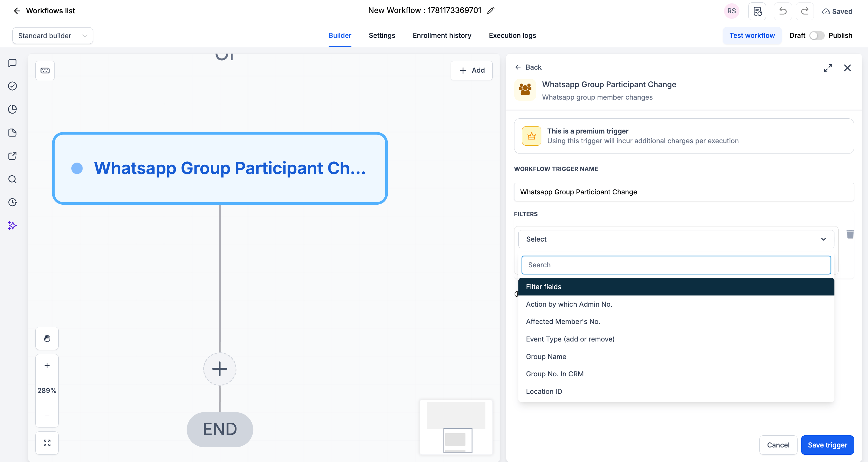Show keyboard shortcuts icon
Image resolution: width=868 pixels, height=462 pixels.
(x=45, y=71)
